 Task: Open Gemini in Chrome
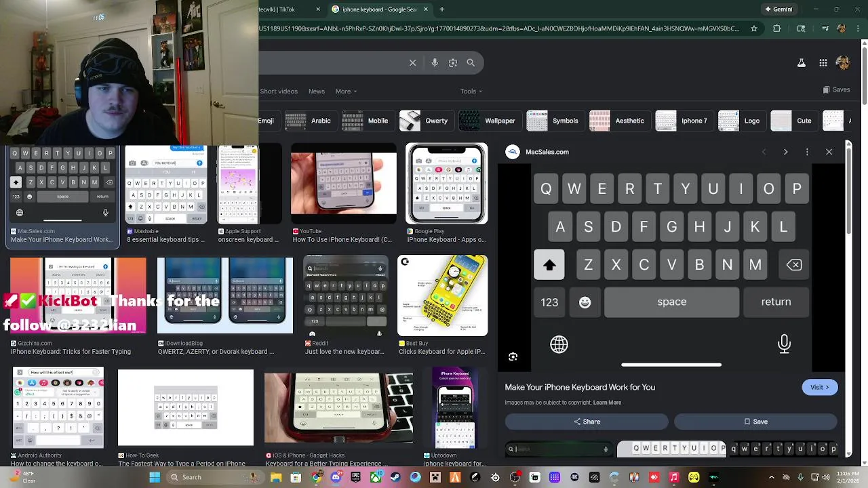[778, 9]
